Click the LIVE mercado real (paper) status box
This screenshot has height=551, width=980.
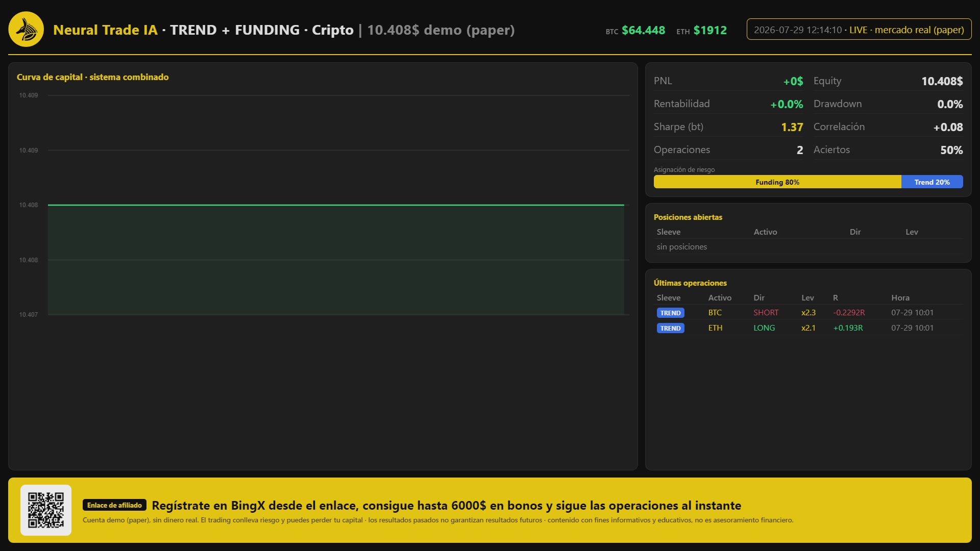click(859, 30)
